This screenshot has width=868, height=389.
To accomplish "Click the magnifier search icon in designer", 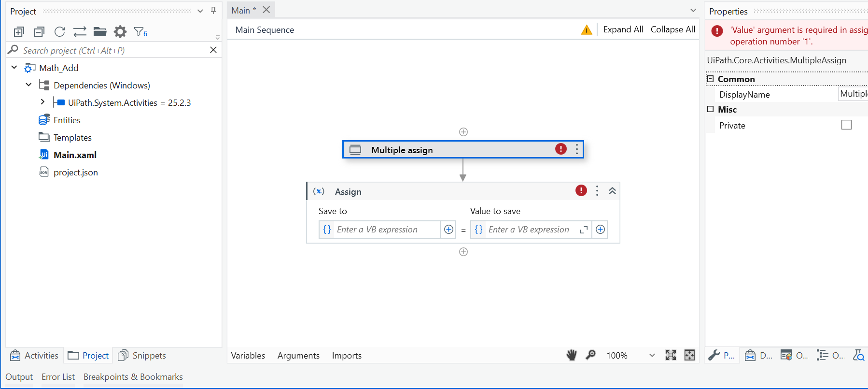I will 590,355.
